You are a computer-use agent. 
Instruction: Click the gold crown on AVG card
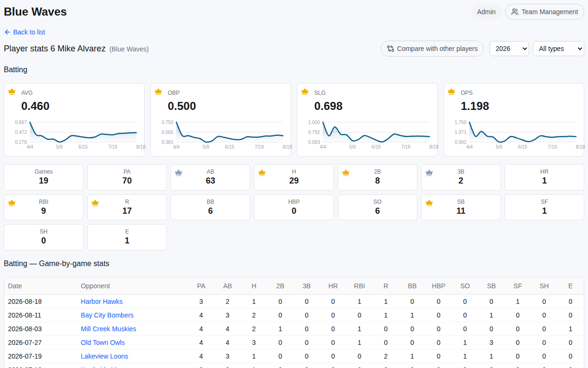pyautogui.click(x=12, y=92)
